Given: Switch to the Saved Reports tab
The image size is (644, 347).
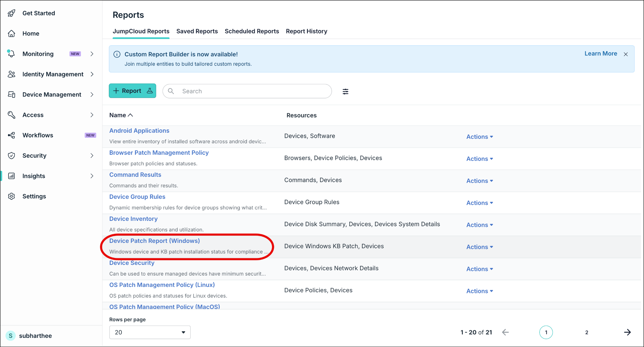Looking at the screenshot, I should (197, 31).
